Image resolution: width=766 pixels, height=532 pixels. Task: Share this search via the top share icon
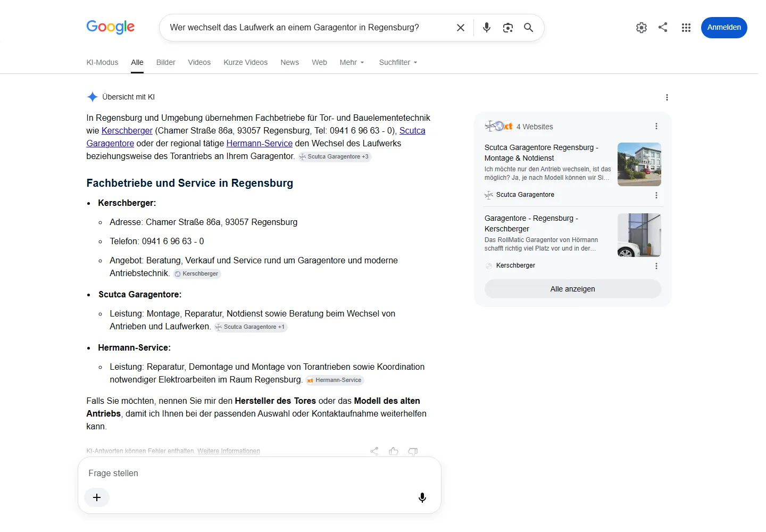coord(663,27)
